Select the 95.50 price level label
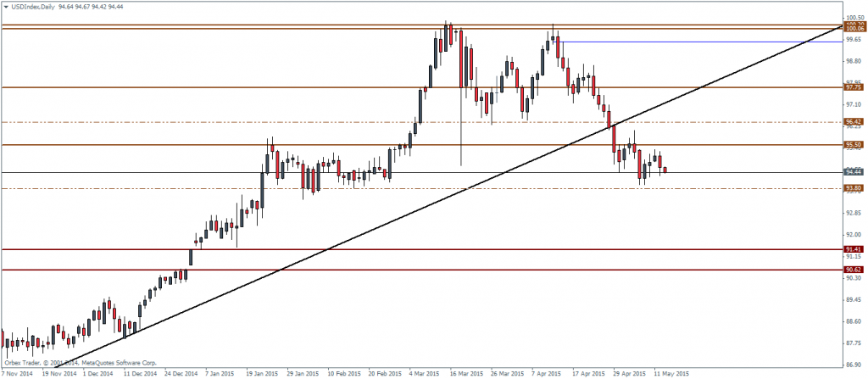868x379 pixels. pos(854,145)
